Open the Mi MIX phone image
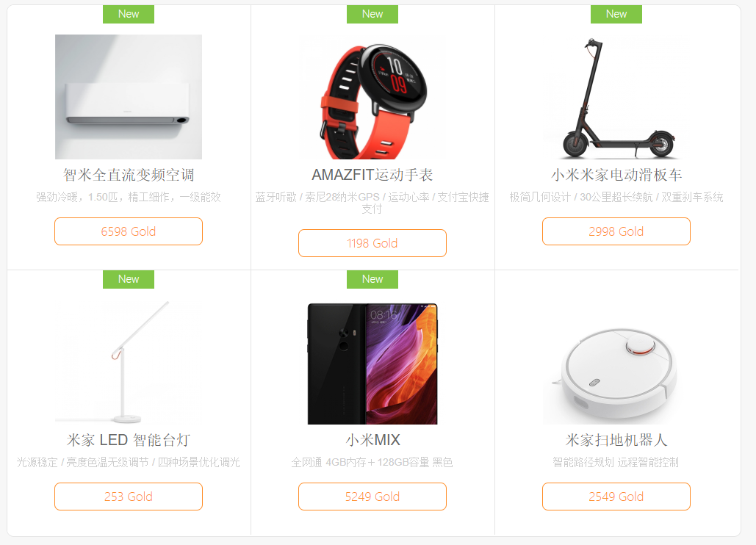 [372, 362]
